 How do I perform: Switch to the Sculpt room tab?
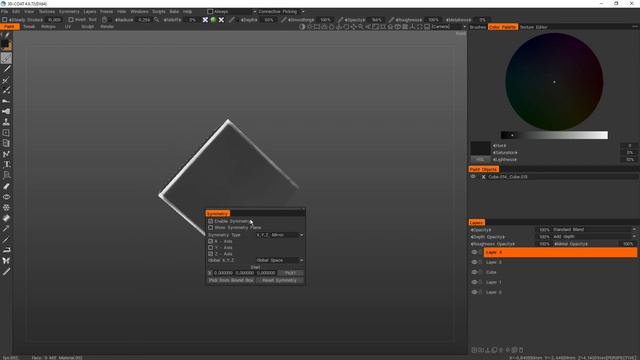point(87,27)
